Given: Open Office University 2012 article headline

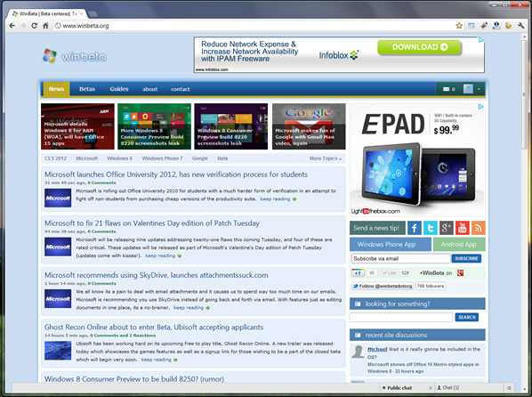Looking at the screenshot, I should click(176, 174).
